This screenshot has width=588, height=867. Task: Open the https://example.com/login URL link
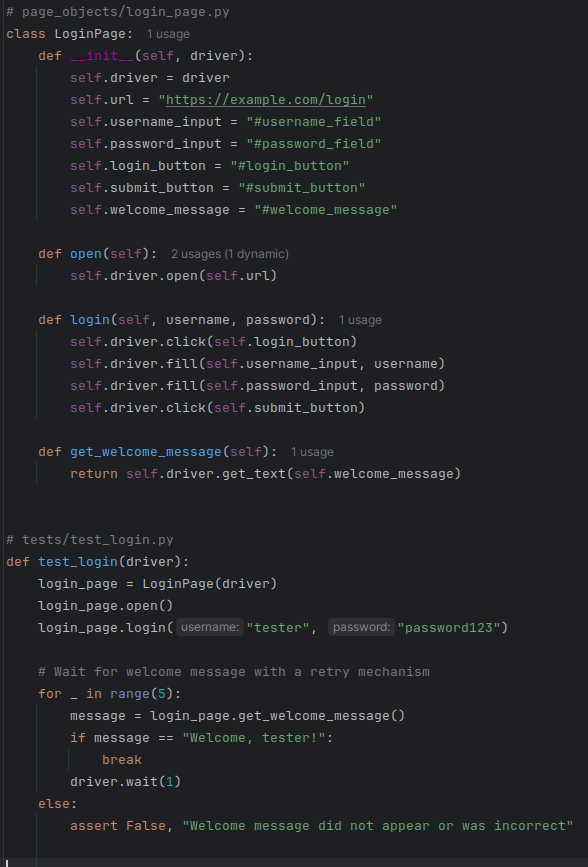coord(266,100)
